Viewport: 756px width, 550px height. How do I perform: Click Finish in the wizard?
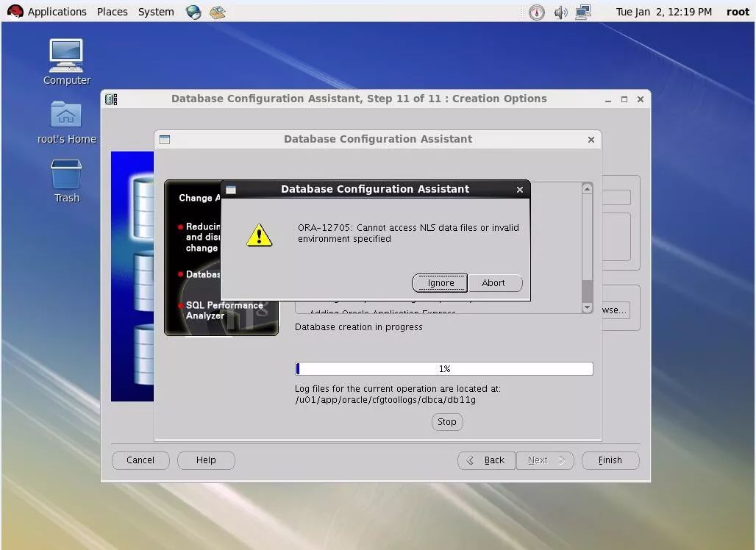[x=610, y=460]
